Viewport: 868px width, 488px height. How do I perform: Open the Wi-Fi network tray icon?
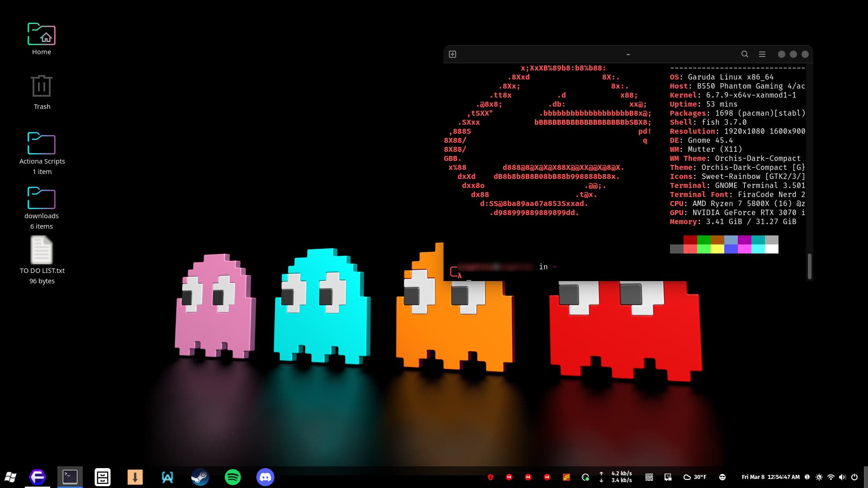click(x=831, y=477)
